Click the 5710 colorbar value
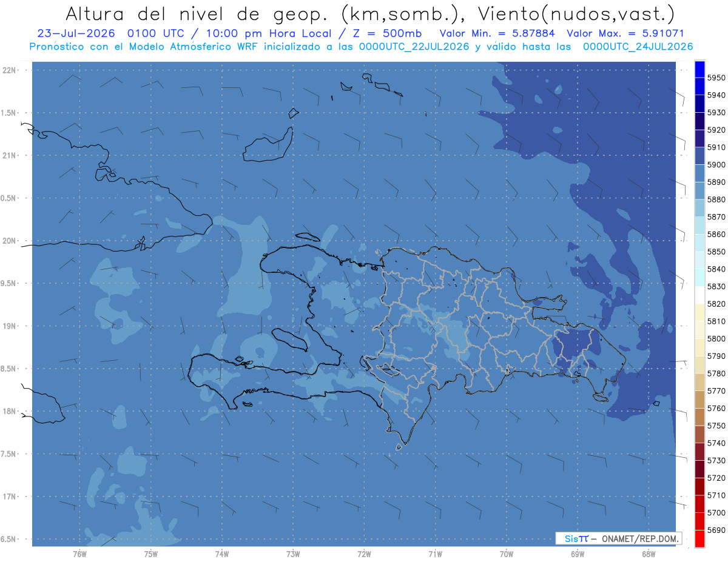 click(716, 495)
